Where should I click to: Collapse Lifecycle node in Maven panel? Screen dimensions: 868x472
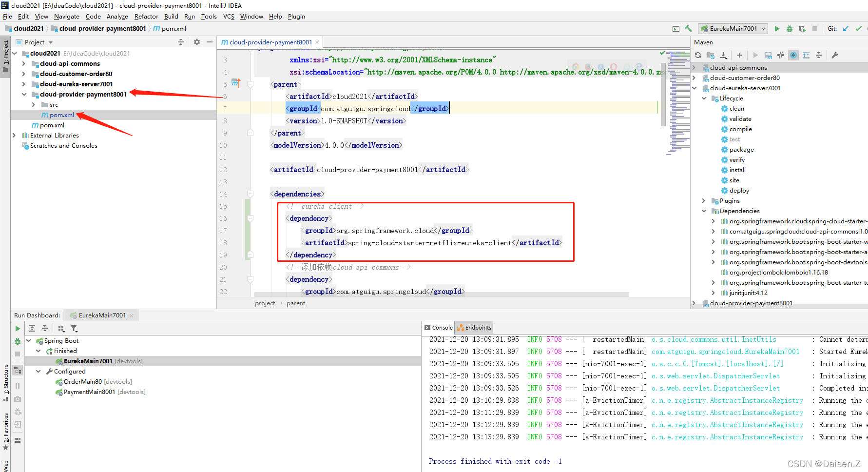pyautogui.click(x=704, y=98)
